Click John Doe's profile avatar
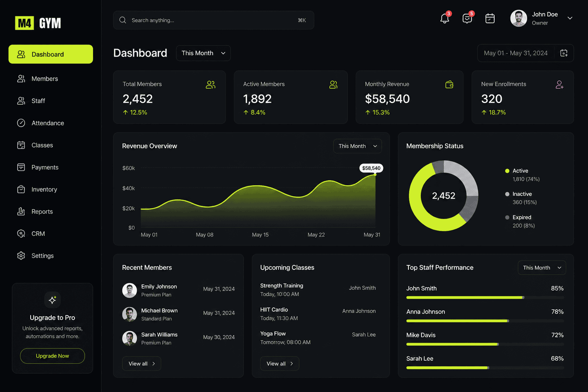 [x=519, y=18]
